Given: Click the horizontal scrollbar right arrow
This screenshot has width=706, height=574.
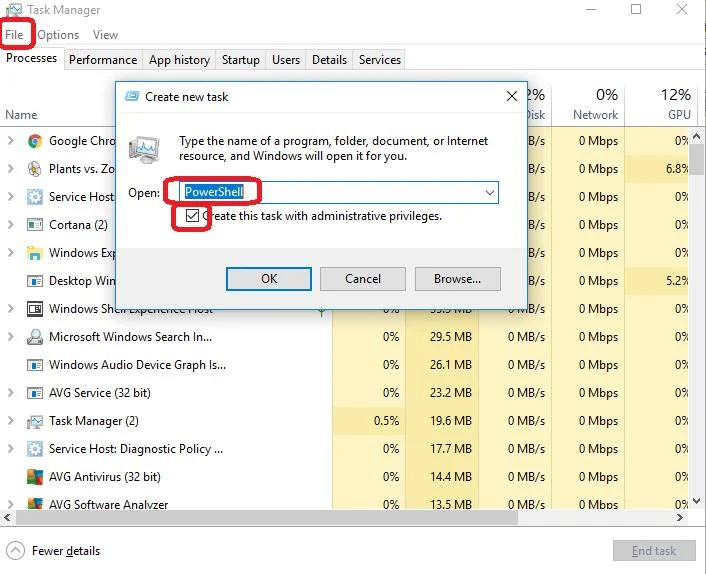Looking at the screenshot, I should pos(680,518).
